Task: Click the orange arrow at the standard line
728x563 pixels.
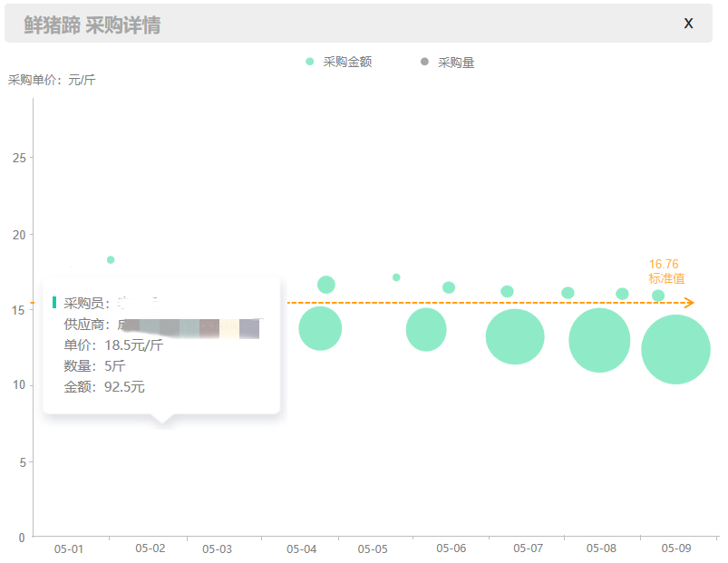Action: pyautogui.click(x=689, y=301)
